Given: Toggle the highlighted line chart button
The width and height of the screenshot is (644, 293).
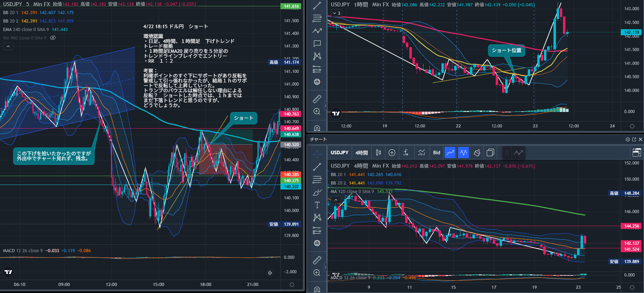Looking at the screenshot, I should pos(450,152).
